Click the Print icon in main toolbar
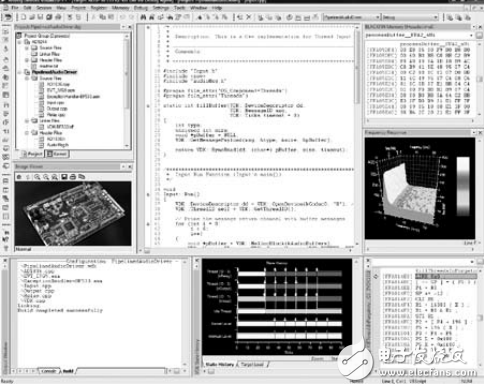The height and width of the screenshot is (389, 485). point(58,17)
